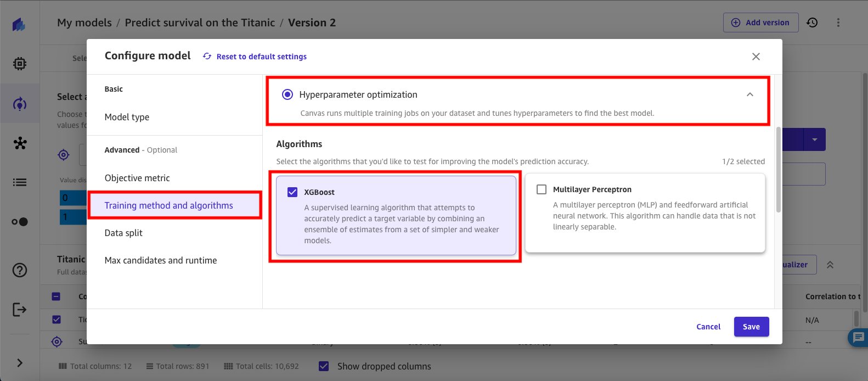This screenshot has height=381, width=868.
Task: Open version history clock icon
Action: [812, 23]
